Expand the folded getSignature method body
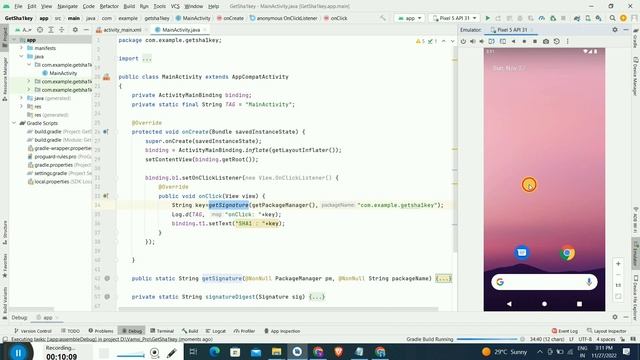This screenshot has width=640, height=360. point(443,279)
